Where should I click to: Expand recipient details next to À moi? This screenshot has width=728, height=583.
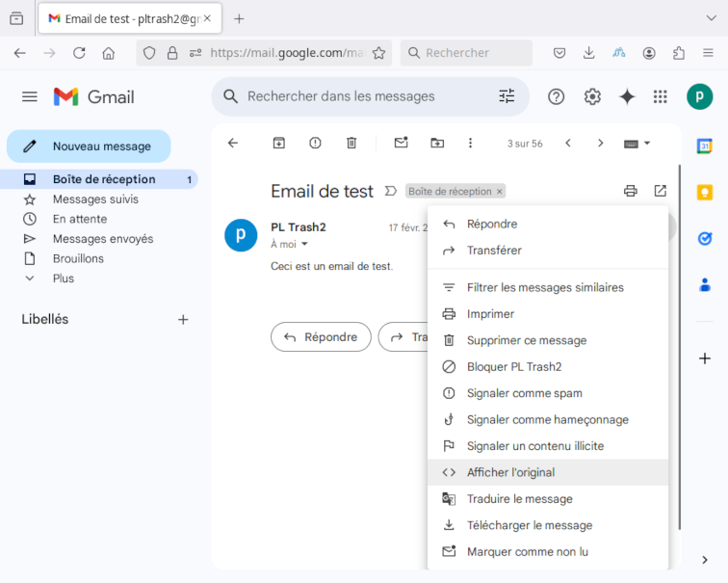click(304, 244)
